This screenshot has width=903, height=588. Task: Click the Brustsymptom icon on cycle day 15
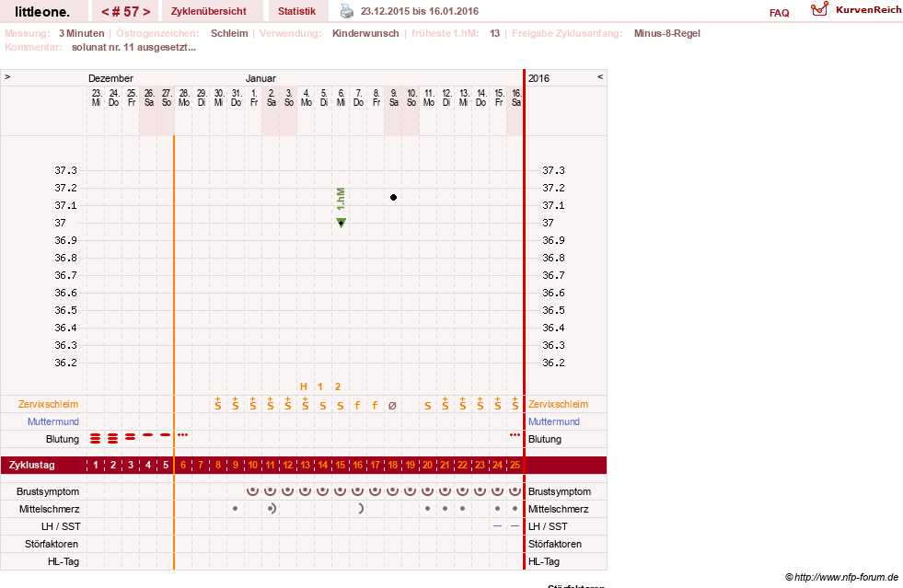point(340,491)
